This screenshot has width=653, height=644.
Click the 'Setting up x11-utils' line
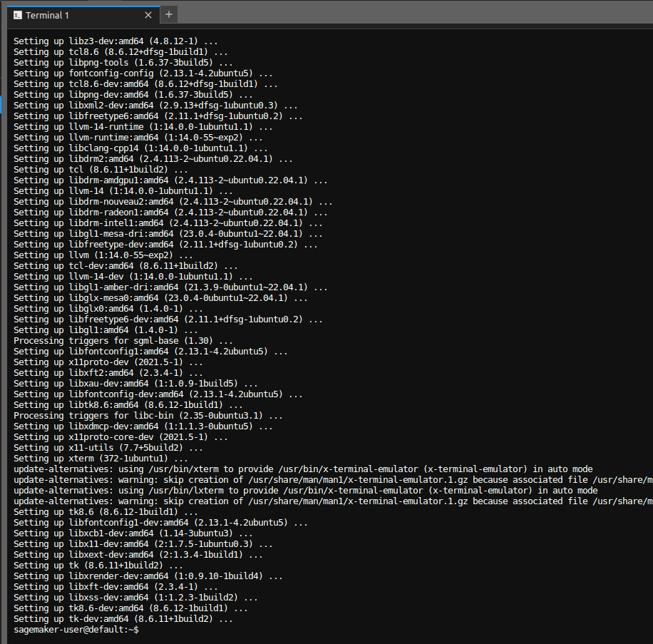tap(108, 447)
